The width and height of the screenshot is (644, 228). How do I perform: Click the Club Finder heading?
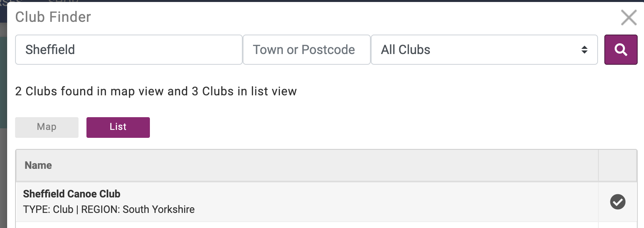[53, 17]
